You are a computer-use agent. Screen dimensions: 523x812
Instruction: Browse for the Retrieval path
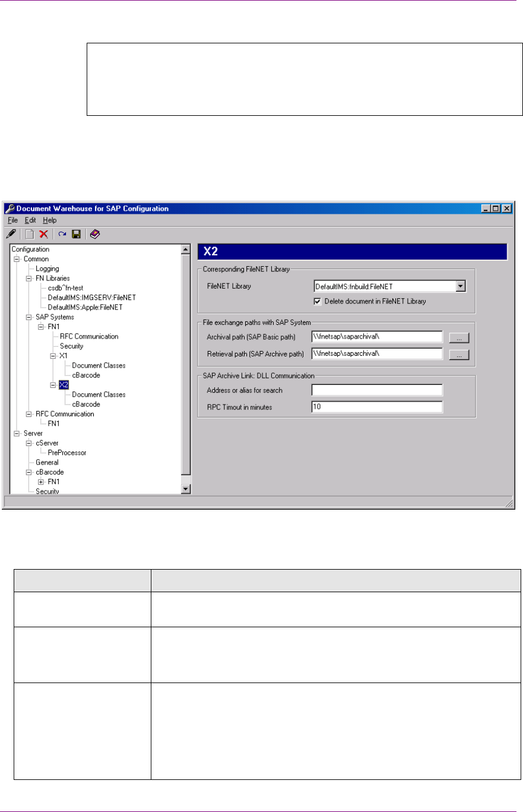[459, 355]
